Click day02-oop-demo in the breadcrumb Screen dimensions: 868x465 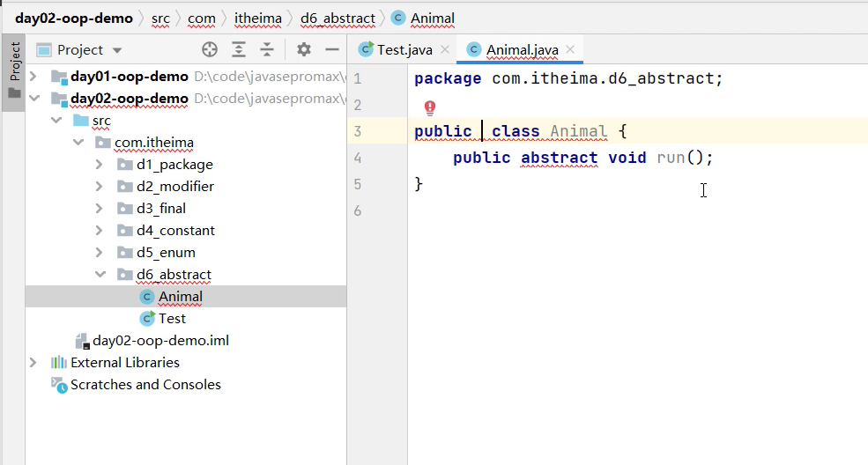(x=74, y=18)
